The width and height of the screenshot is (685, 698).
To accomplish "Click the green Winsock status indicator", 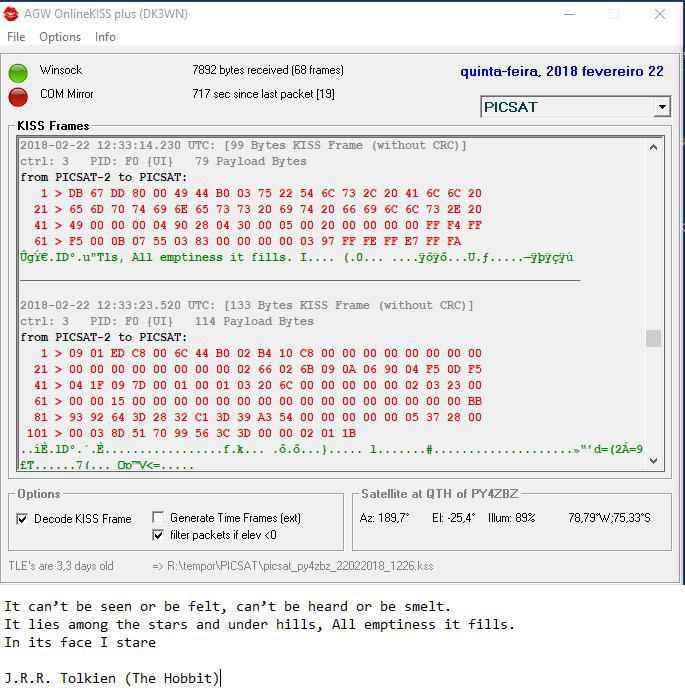I will click(x=18, y=73).
